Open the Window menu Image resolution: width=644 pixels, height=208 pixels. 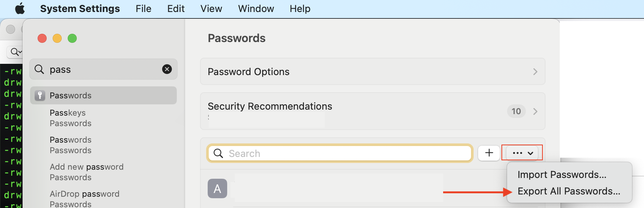pyautogui.click(x=256, y=9)
